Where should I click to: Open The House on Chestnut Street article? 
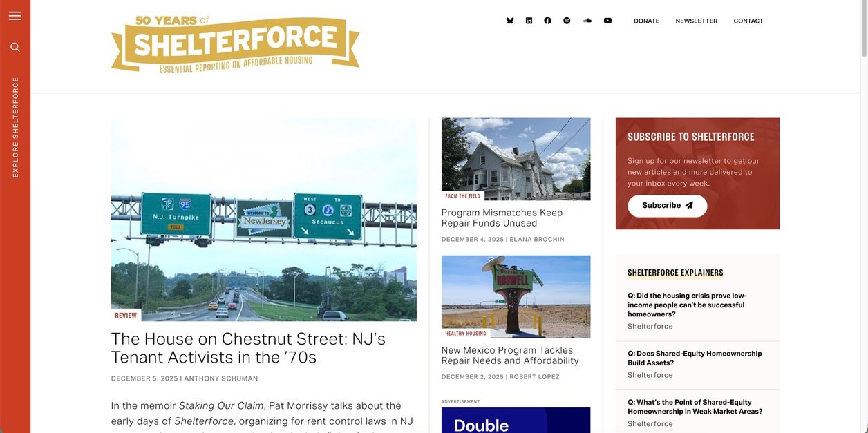click(248, 348)
